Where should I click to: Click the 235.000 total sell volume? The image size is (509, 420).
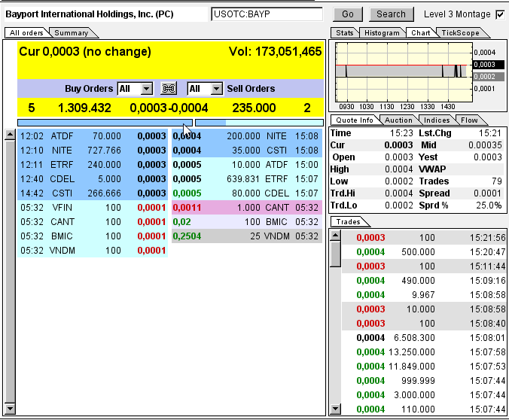point(254,108)
